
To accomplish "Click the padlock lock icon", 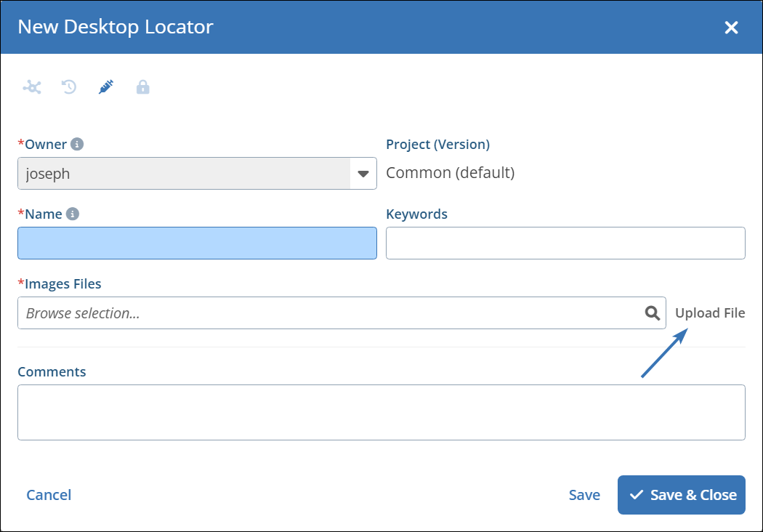I will (143, 88).
